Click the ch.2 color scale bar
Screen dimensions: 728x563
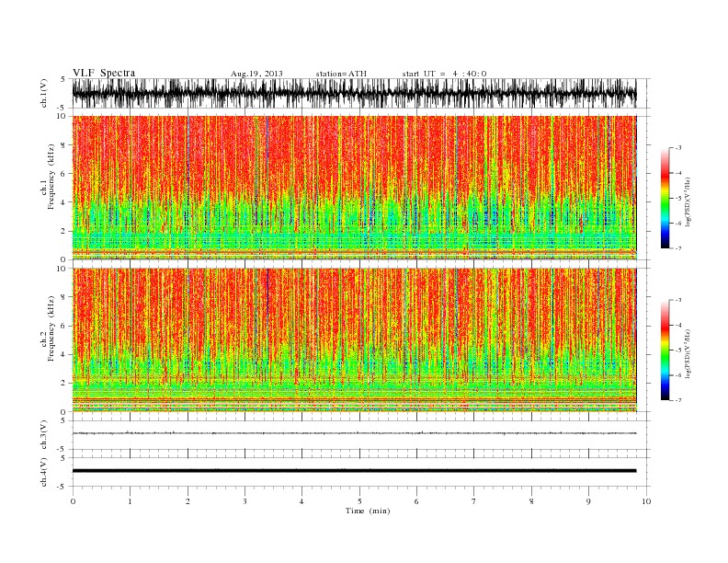[665, 350]
